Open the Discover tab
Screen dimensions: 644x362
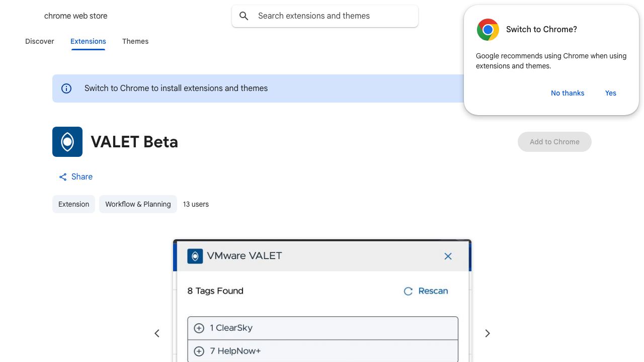pyautogui.click(x=40, y=41)
